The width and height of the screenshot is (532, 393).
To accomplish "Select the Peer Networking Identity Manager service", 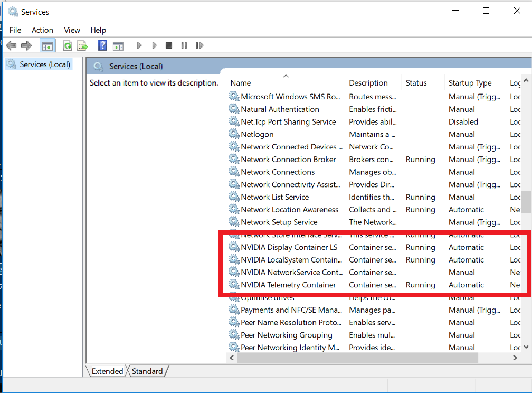I will (375, 348).
